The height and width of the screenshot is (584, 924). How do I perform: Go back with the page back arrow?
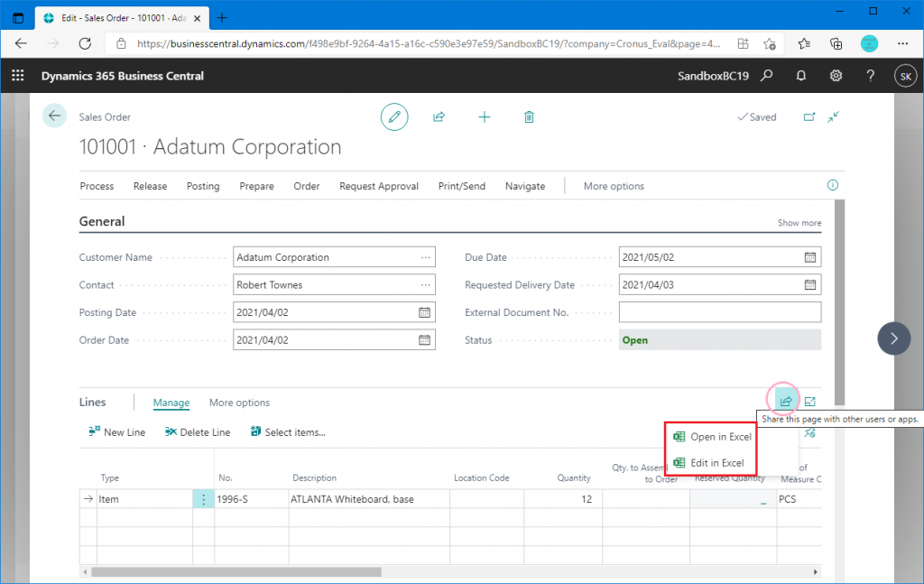click(x=54, y=116)
